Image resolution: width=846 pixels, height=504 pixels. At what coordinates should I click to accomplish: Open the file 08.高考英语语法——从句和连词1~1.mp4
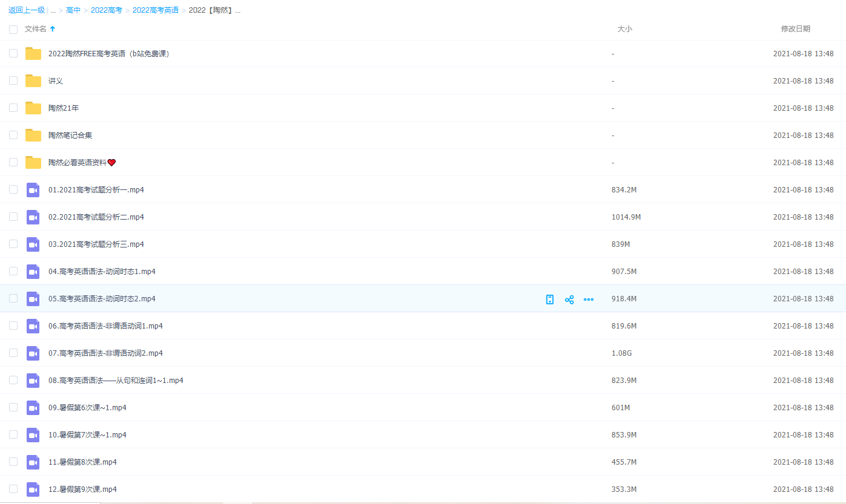116,381
